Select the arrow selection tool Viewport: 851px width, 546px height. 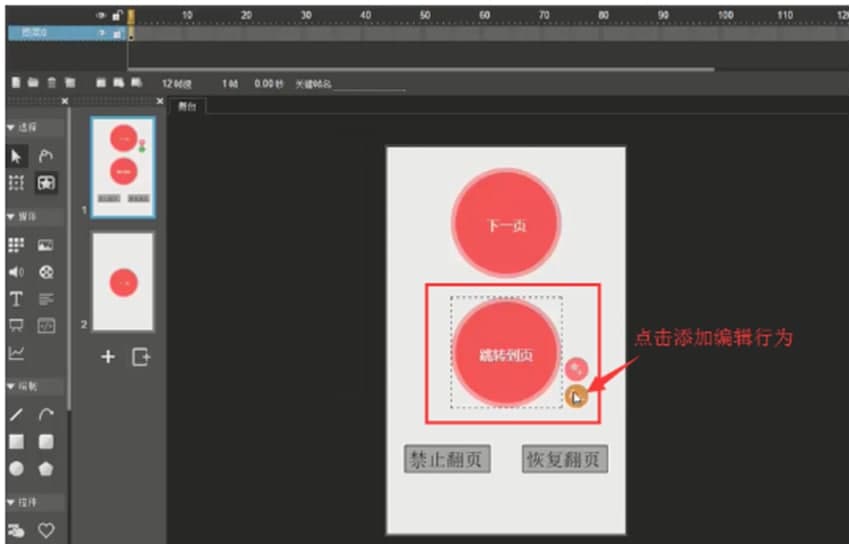[x=17, y=156]
